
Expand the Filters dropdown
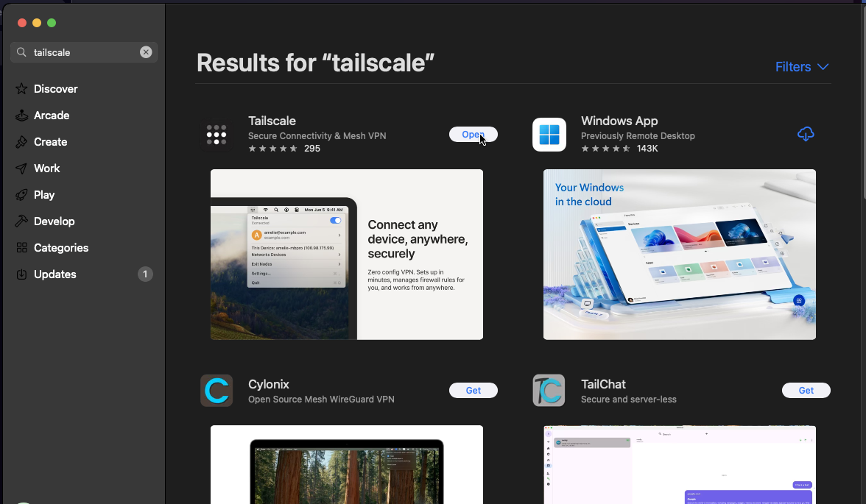click(802, 67)
